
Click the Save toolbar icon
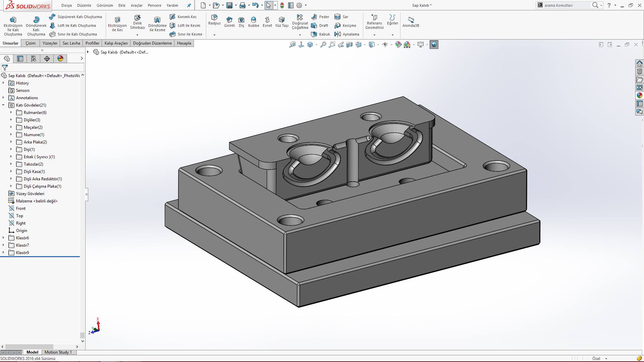229,5
